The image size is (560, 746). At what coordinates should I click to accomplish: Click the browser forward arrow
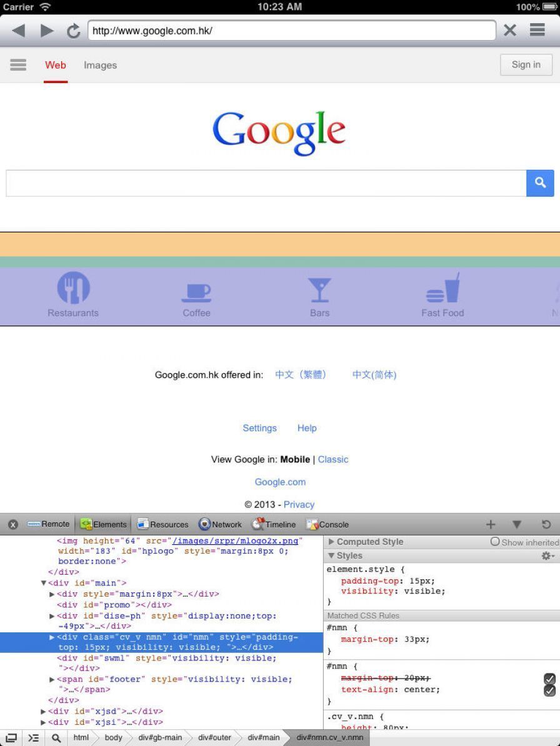point(47,30)
